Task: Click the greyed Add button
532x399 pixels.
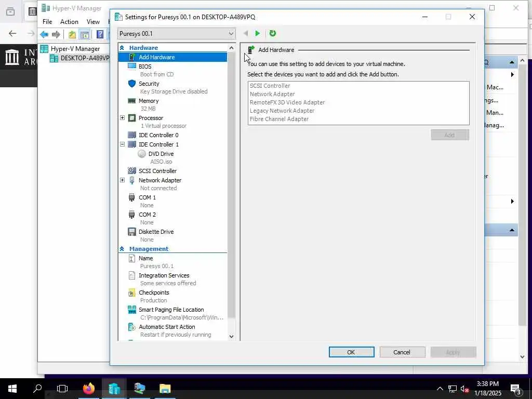Action: click(x=450, y=135)
